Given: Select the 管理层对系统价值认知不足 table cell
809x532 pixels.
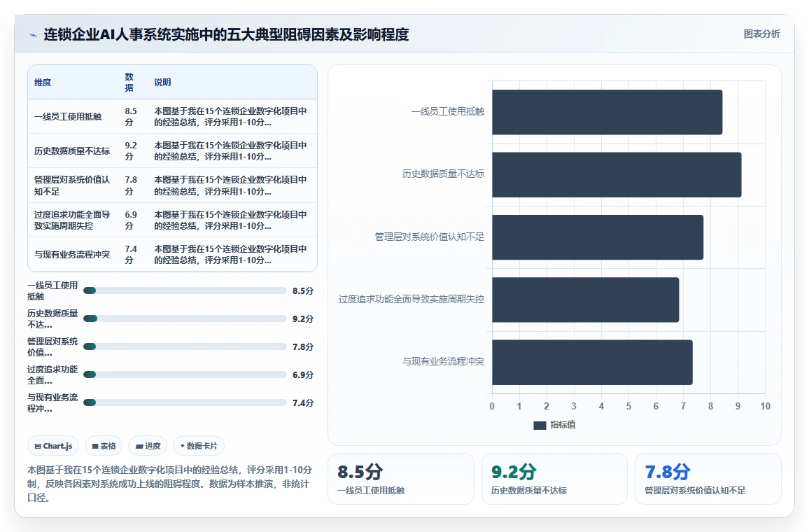Looking at the screenshot, I should (72, 185).
